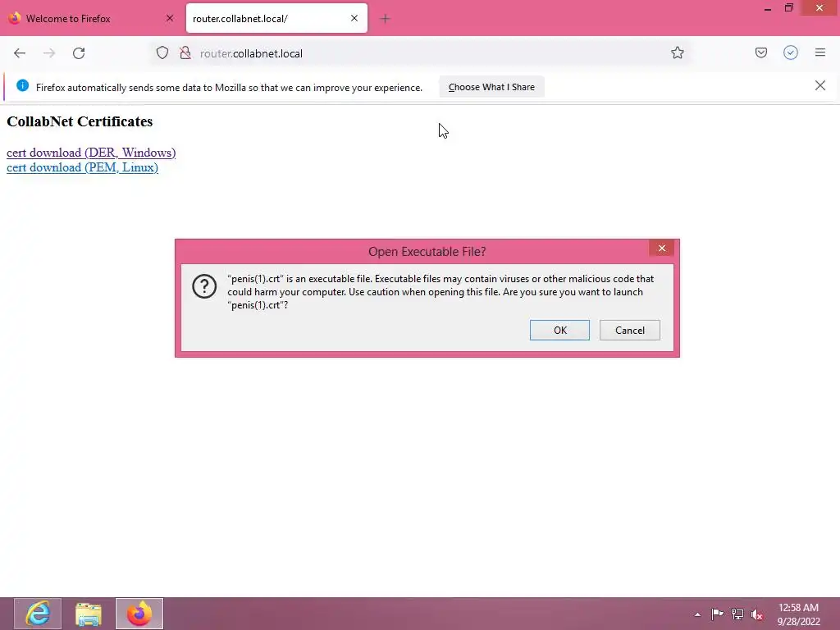The height and width of the screenshot is (630, 840).
Task: Open cert download (PEM, Linux) link
Action: tap(83, 167)
